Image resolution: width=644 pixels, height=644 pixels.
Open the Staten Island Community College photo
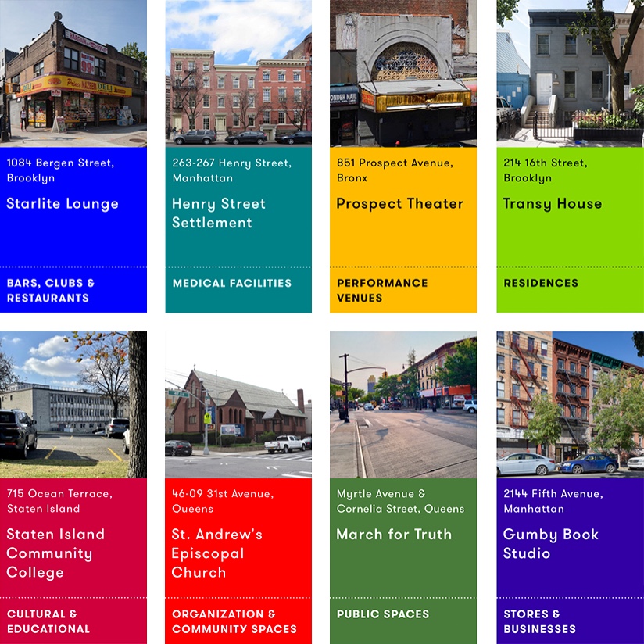point(73,404)
